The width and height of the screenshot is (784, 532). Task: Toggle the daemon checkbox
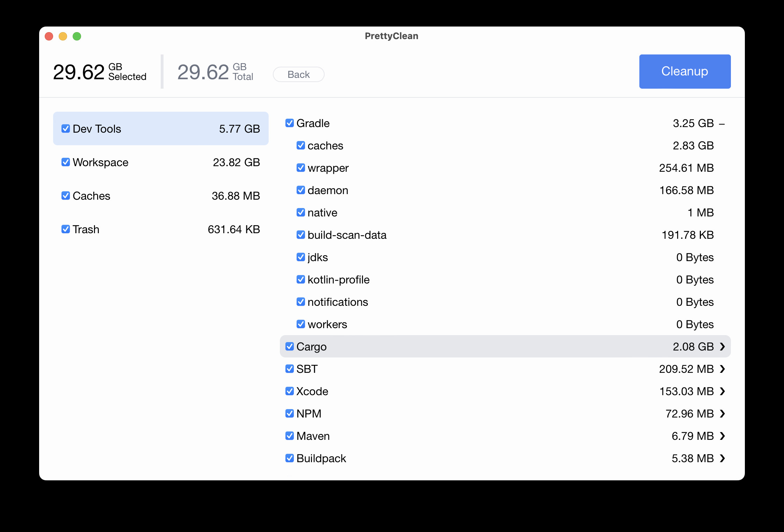pos(301,190)
